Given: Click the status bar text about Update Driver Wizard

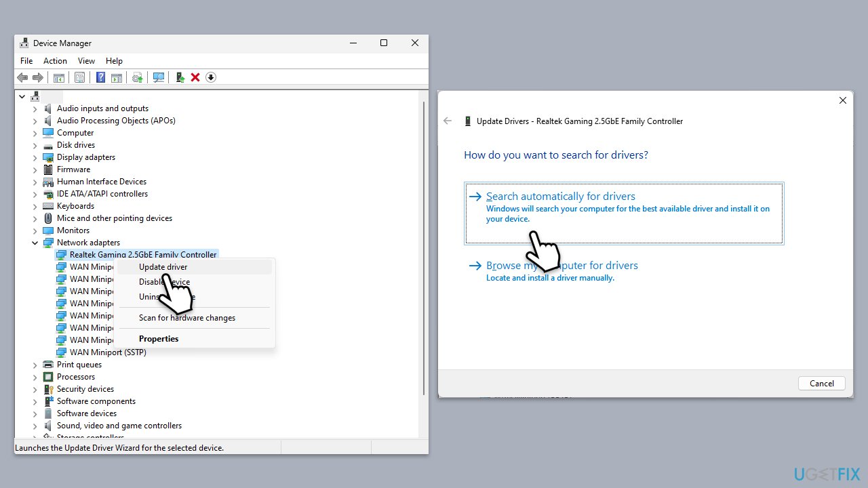Looking at the screenshot, I should (119, 448).
